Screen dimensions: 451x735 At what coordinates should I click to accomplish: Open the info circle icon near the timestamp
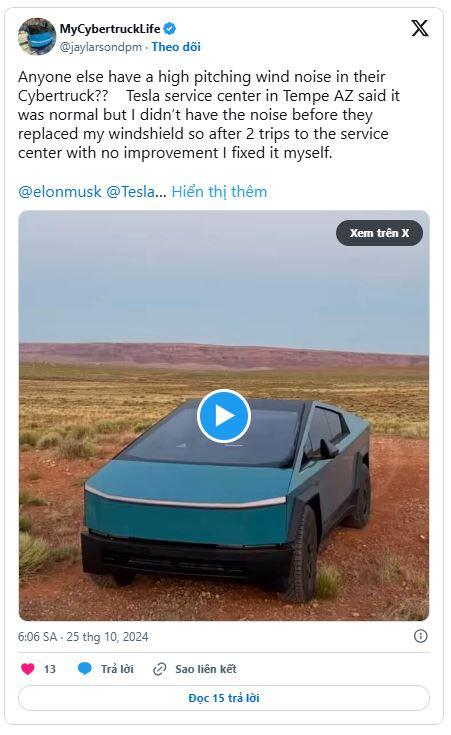[421, 636]
